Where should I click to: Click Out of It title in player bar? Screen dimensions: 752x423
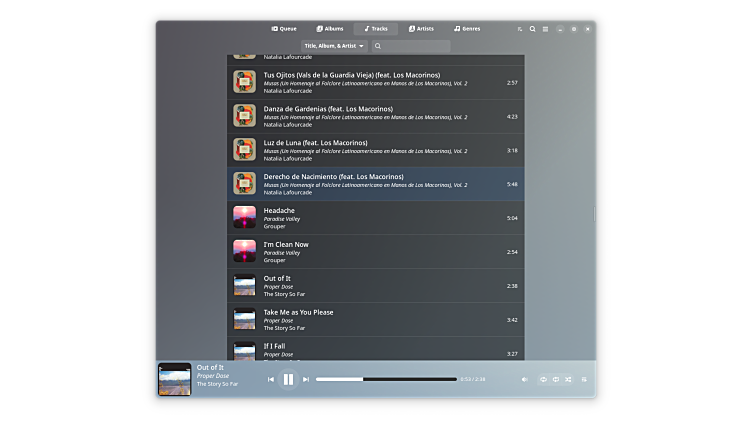point(210,367)
